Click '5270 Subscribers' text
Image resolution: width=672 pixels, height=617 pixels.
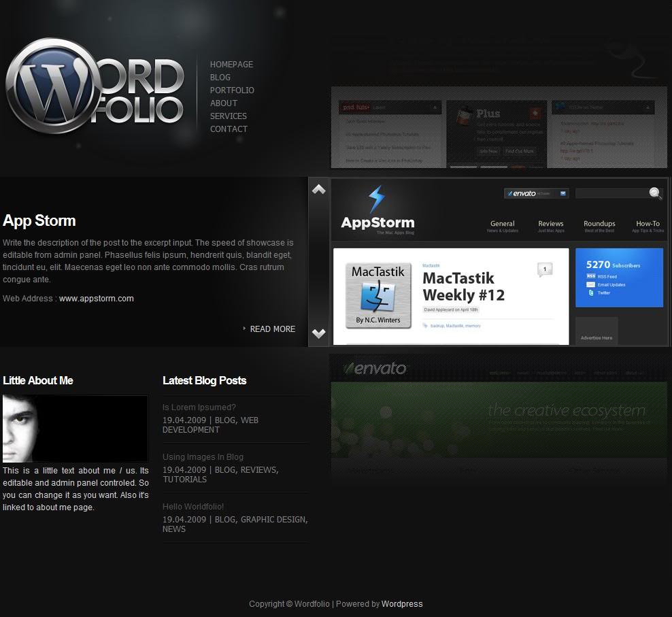click(613, 265)
